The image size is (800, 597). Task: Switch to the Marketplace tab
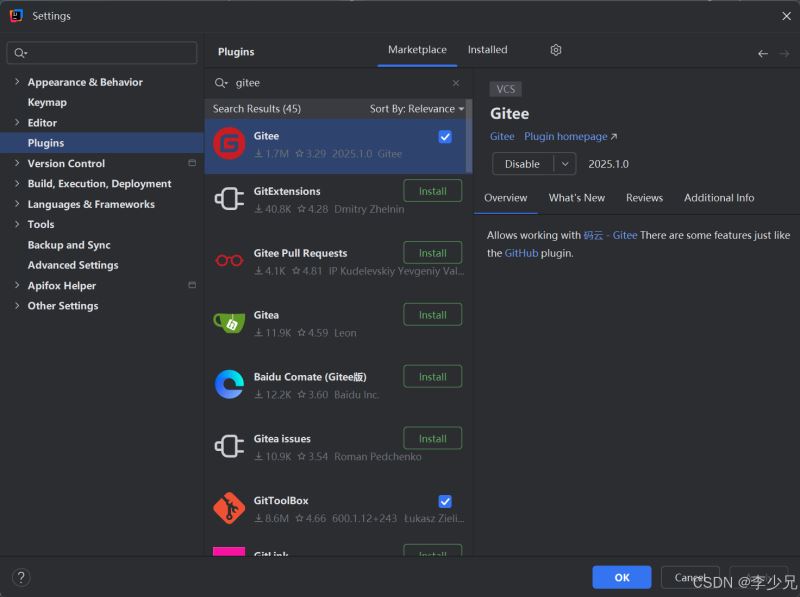click(x=417, y=50)
